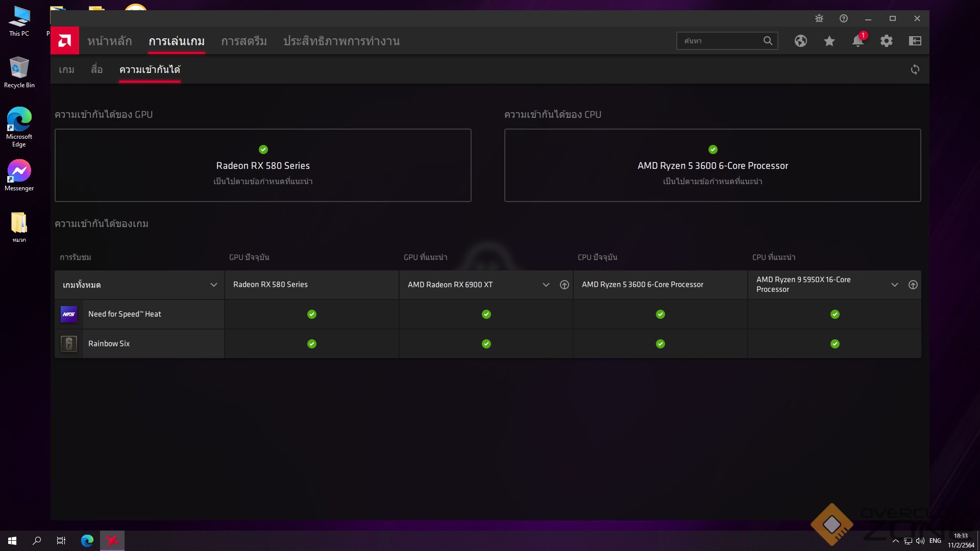Switch to the เกม sub-tab
Image resolution: width=980 pixels, height=551 pixels.
[66, 69]
